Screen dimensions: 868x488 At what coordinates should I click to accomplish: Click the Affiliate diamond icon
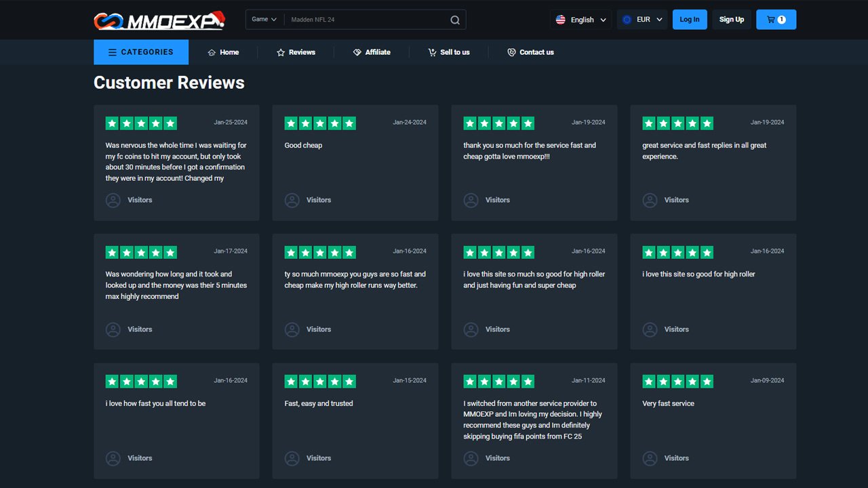point(357,52)
